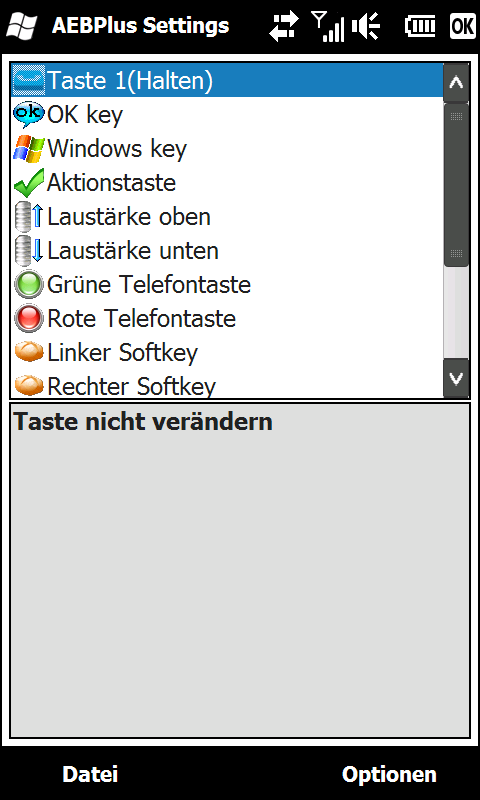Screen dimensions: 480x800
Task: Tap the data connection arrows icon
Action: tap(286, 27)
